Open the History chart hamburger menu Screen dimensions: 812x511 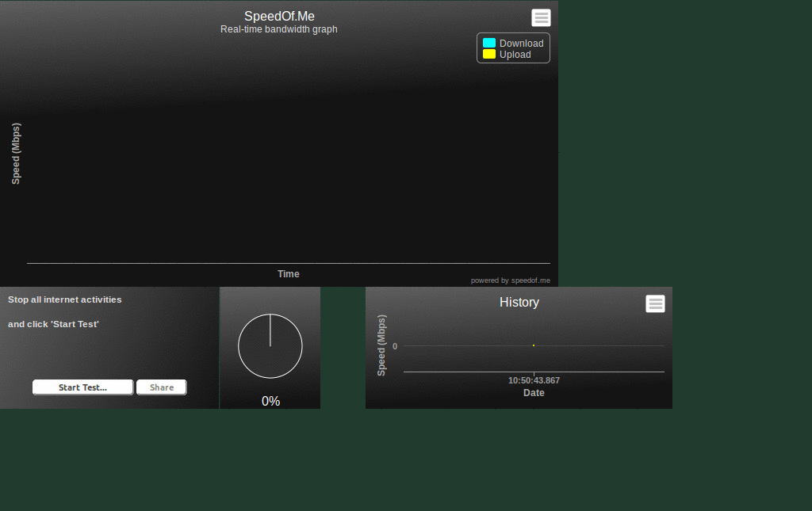coord(655,303)
